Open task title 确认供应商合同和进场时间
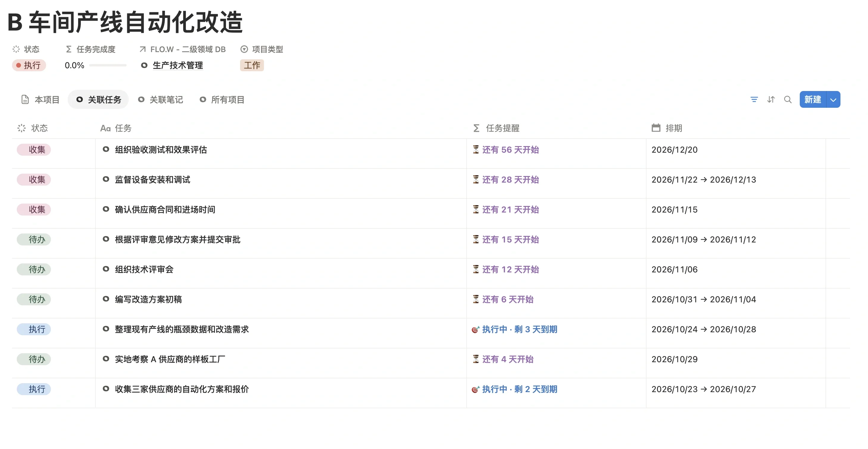The width and height of the screenshot is (868, 449). point(165,209)
